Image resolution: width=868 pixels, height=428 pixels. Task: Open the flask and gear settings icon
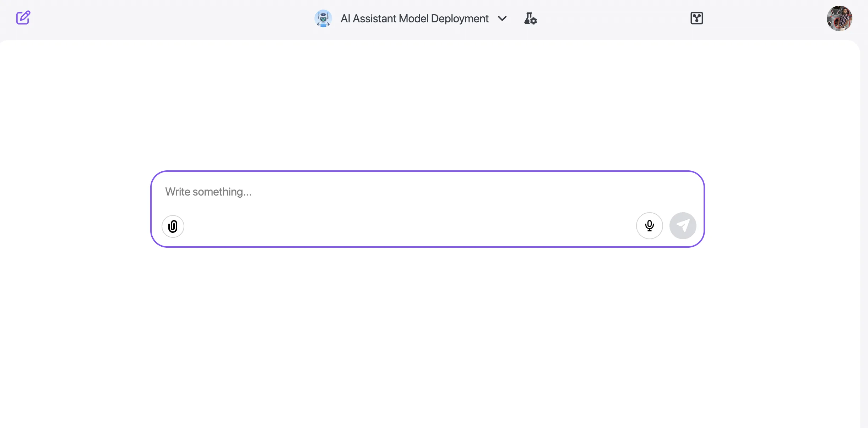point(530,18)
